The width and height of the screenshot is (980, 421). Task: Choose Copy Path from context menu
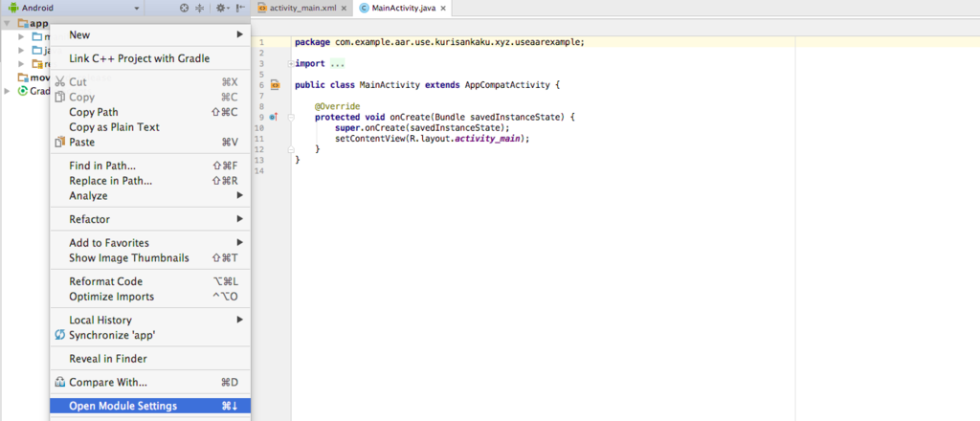pos(150,112)
